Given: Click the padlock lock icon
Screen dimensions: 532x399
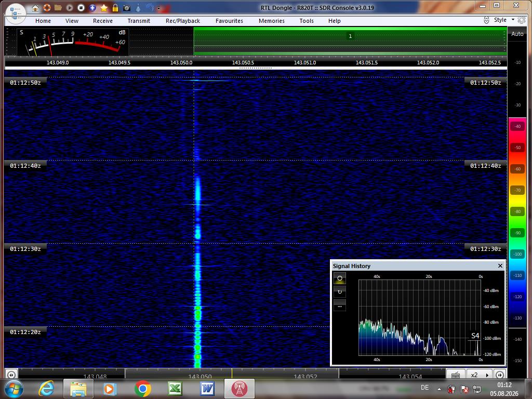Looking at the screenshot, I should tap(115, 7).
